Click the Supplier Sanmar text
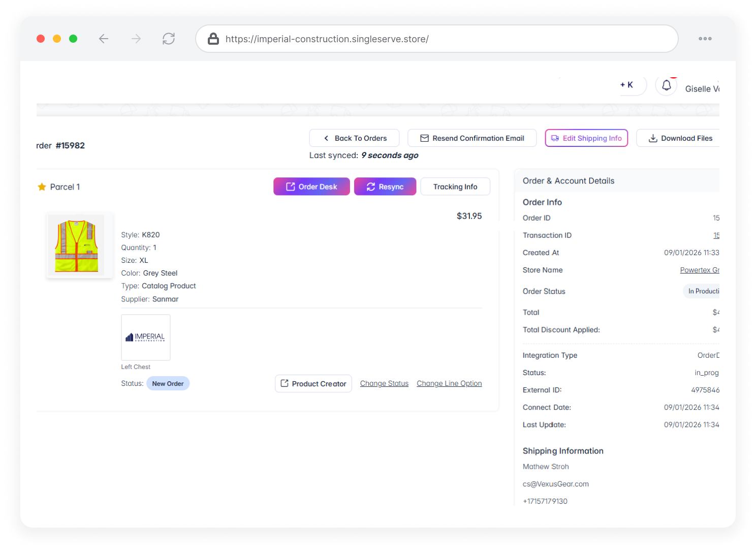The height and width of the screenshot is (552, 756). (x=150, y=299)
